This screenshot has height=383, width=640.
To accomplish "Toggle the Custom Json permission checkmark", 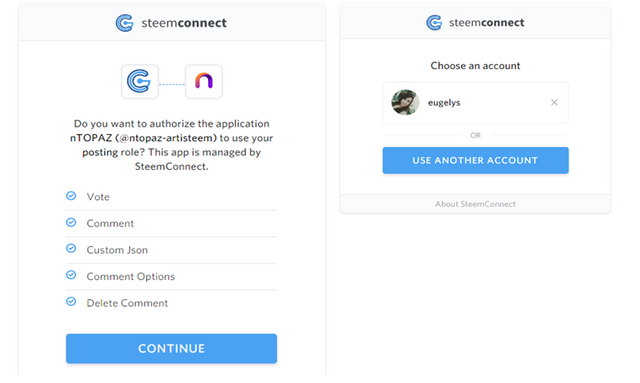I will point(71,249).
